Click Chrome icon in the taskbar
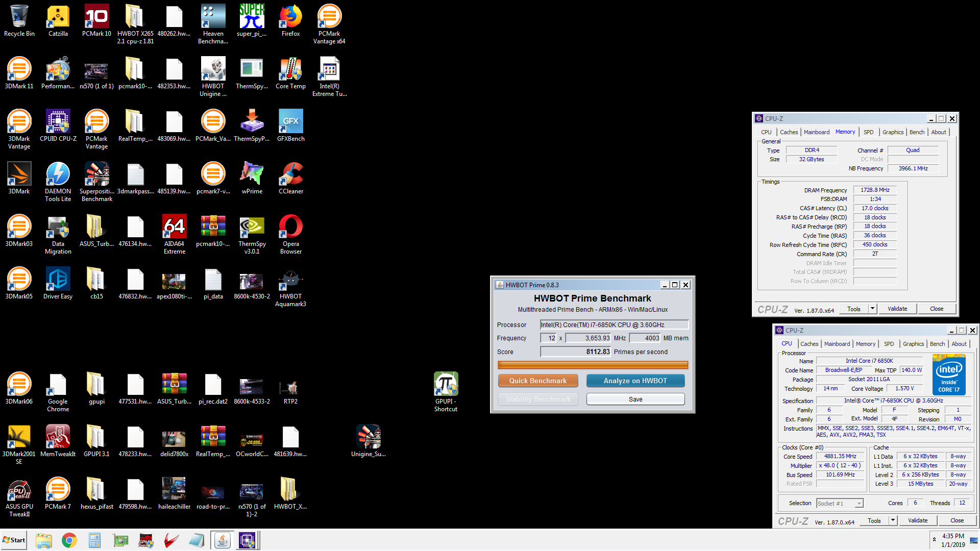The image size is (980, 551). coord(69,540)
